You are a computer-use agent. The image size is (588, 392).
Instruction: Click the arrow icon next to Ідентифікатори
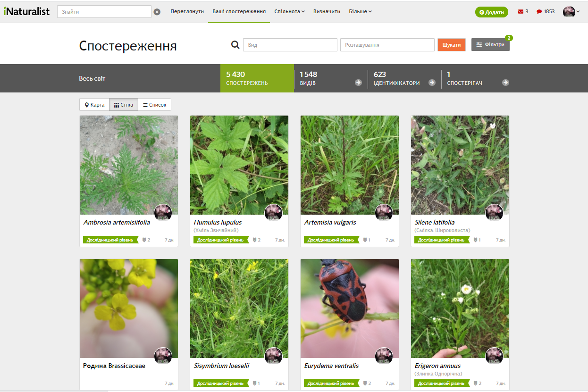[431, 83]
